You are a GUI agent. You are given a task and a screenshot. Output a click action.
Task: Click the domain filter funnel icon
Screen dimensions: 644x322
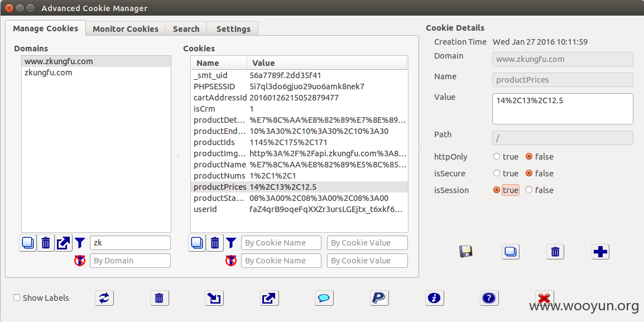tap(80, 243)
